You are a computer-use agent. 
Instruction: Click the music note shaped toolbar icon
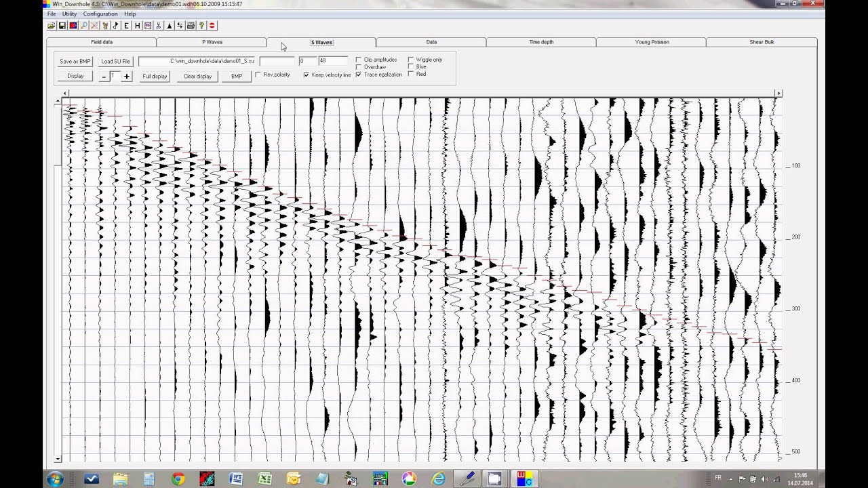(x=116, y=26)
